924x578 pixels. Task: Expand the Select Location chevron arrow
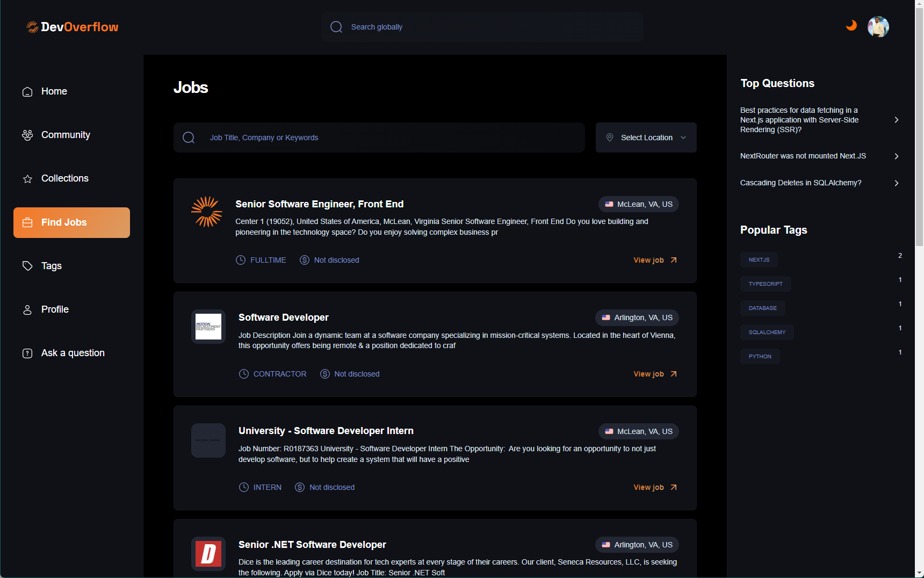pyautogui.click(x=683, y=138)
